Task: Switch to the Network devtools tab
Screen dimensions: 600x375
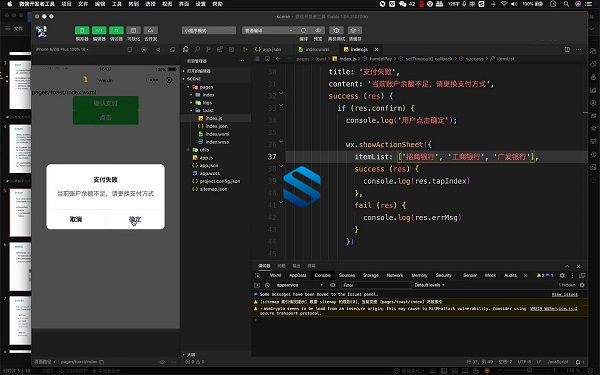Action: click(x=395, y=275)
